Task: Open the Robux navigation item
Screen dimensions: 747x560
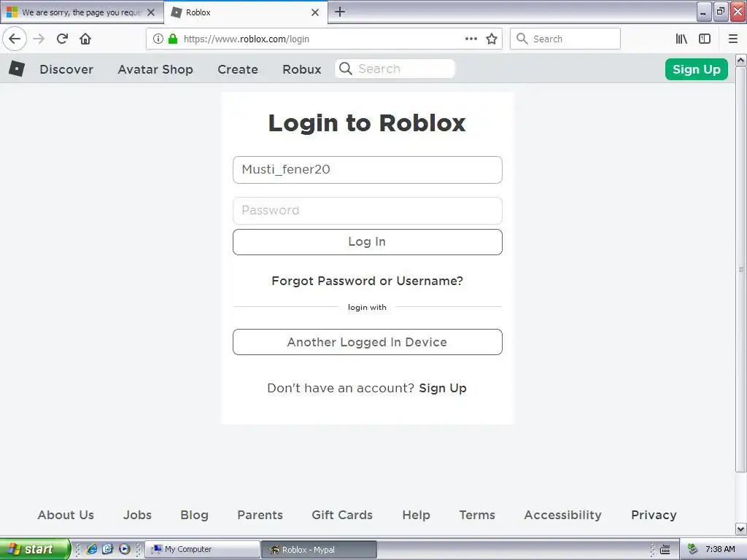Action: [x=301, y=69]
